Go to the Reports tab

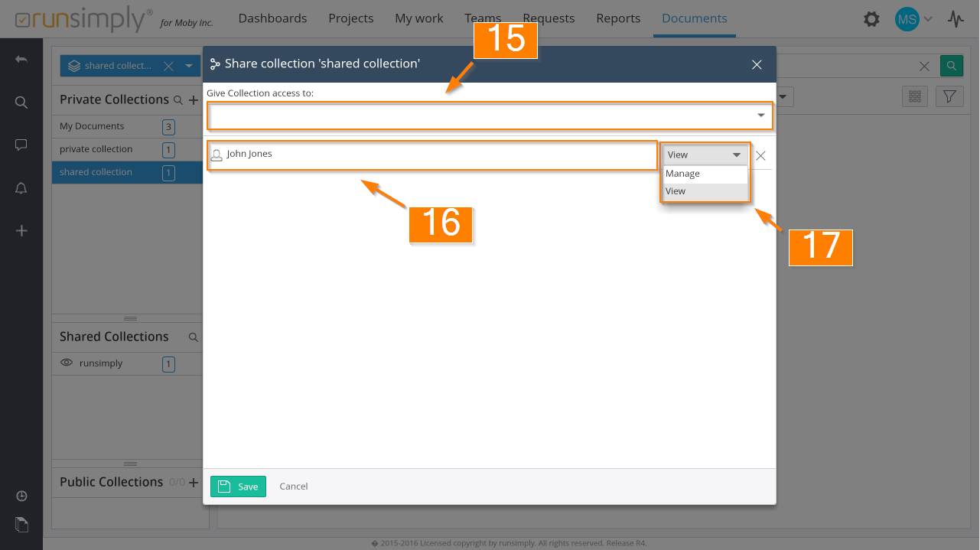(x=617, y=18)
